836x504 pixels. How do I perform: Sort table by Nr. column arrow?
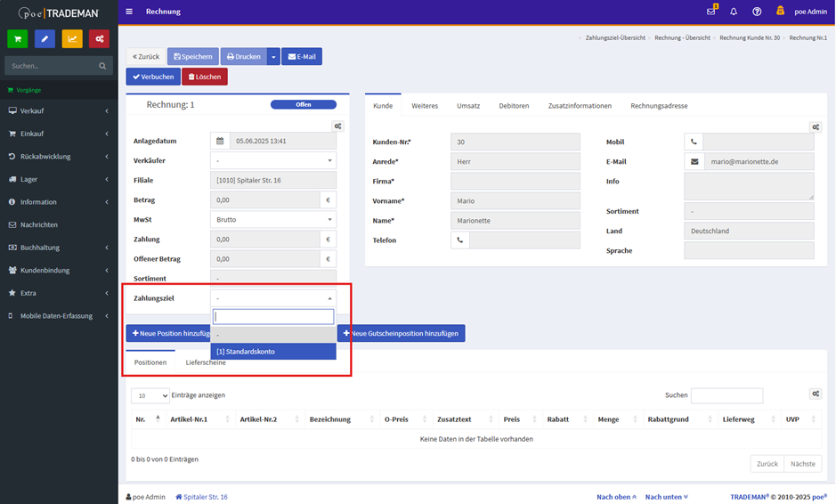pos(158,419)
